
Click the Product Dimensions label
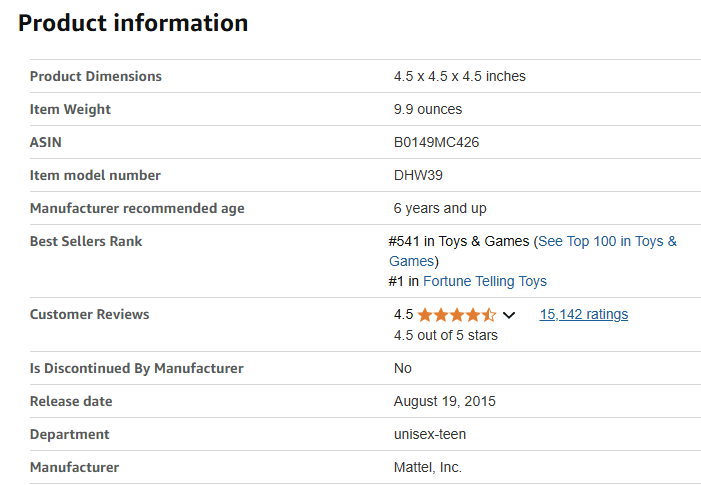point(95,76)
